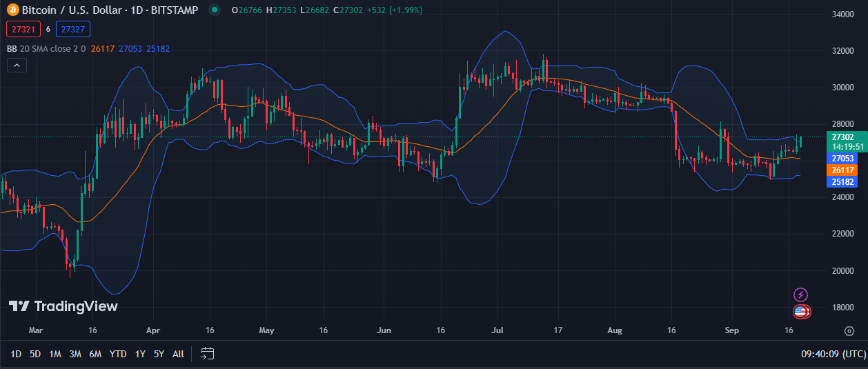Screen dimensions: 868x369
Task: Click the 25182 lower band price label
Action: [x=843, y=182]
